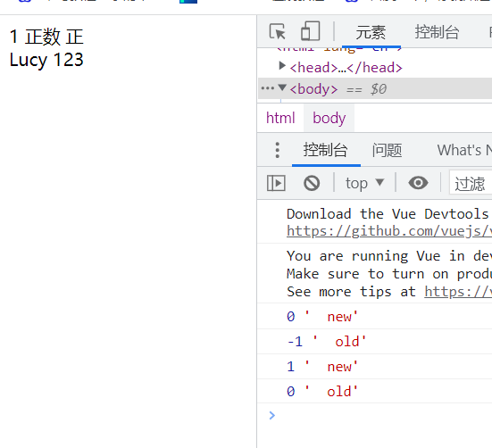The width and height of the screenshot is (492, 448).
Task: Click the "1 正数 正" page text
Action: coord(46,37)
